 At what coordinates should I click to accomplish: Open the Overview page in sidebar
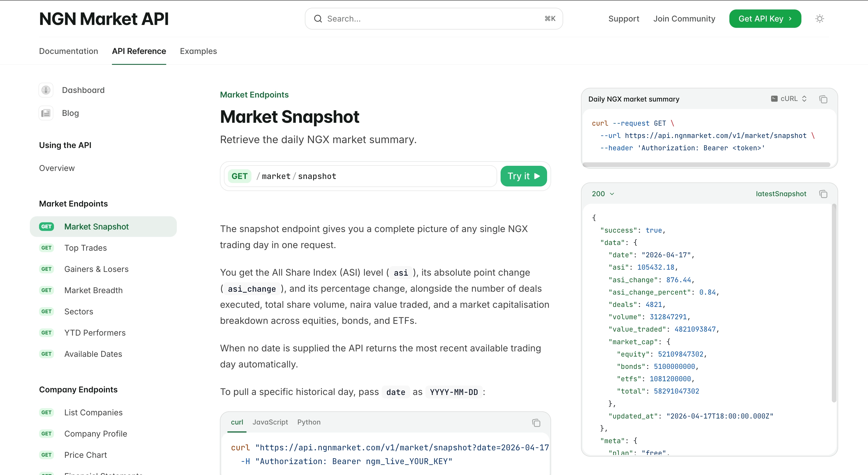click(x=57, y=168)
